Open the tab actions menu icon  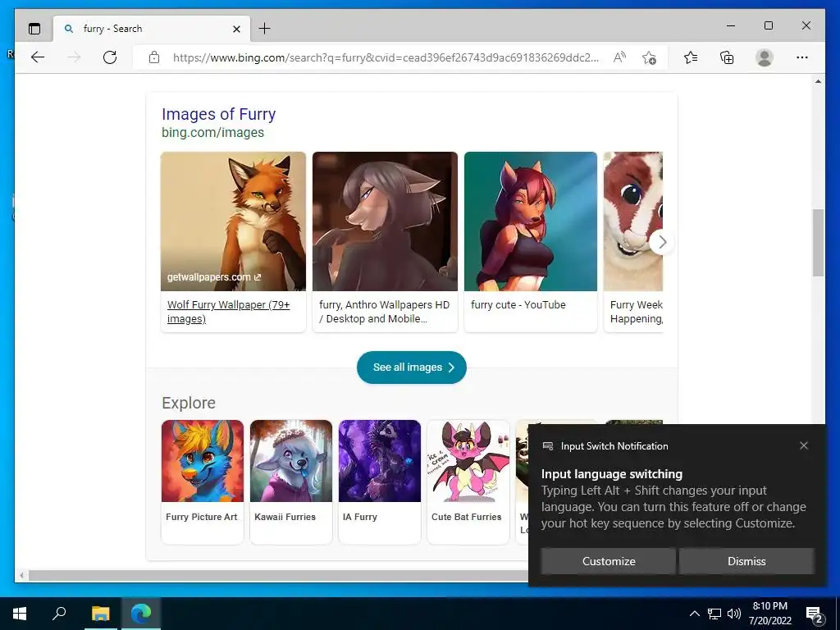coord(34,29)
